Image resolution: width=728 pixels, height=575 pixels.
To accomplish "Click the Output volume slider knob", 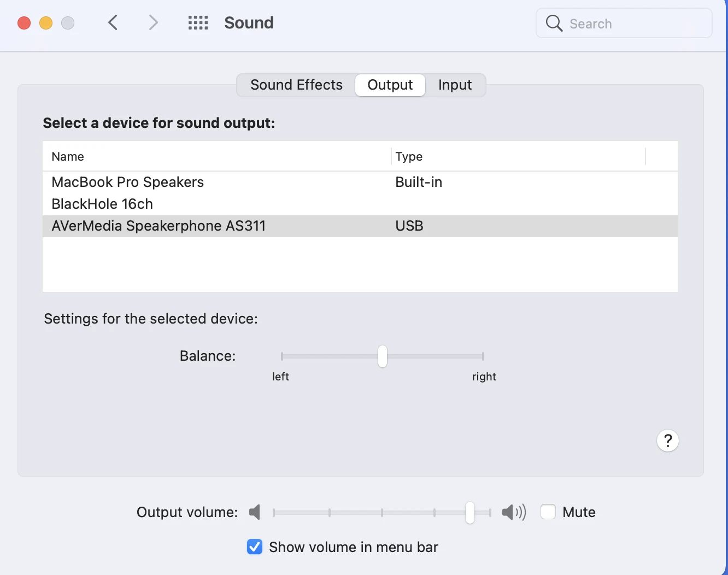I will click(470, 512).
